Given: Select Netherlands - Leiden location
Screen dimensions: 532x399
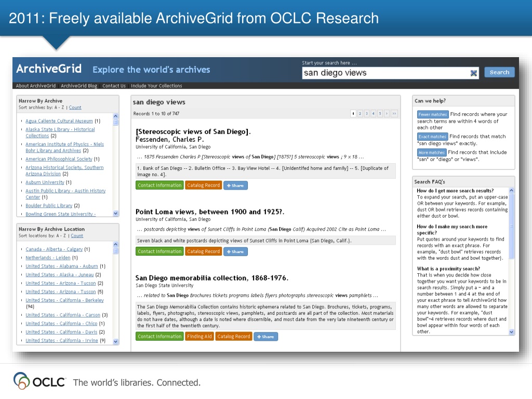Looking at the screenshot, I should click(48, 258).
